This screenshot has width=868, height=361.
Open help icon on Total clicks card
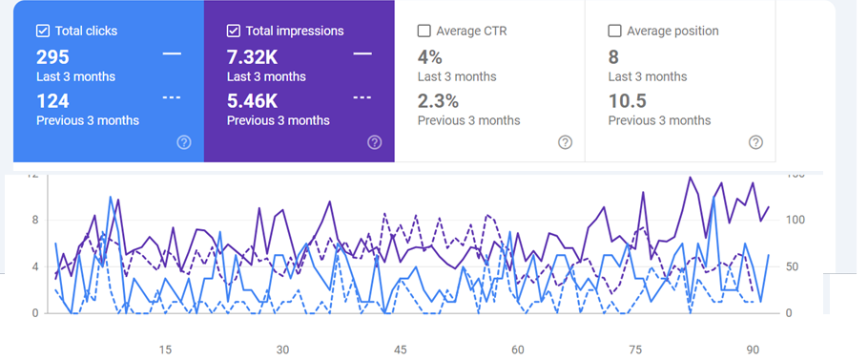pyautogui.click(x=184, y=142)
